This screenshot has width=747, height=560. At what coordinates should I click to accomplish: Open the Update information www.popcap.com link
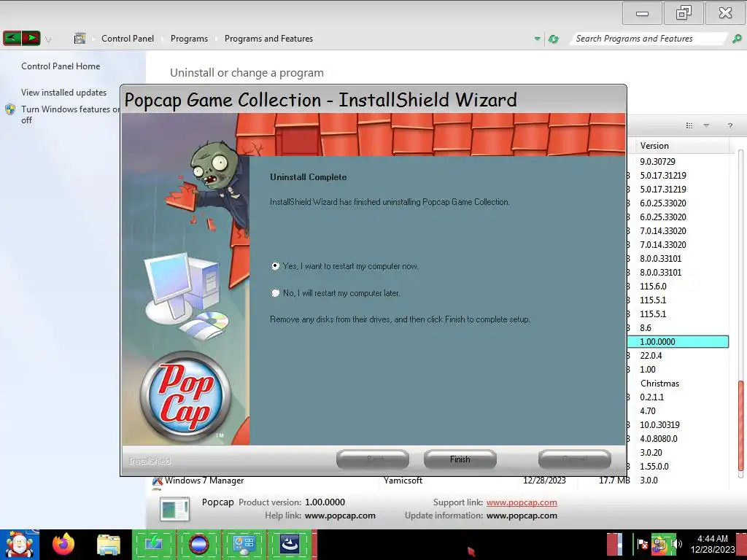tap(522, 516)
